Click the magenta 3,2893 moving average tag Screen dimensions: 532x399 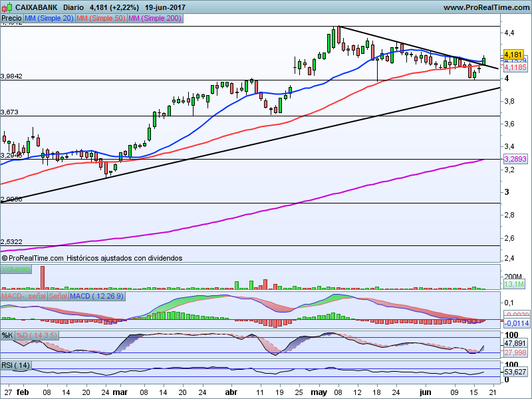click(x=515, y=160)
